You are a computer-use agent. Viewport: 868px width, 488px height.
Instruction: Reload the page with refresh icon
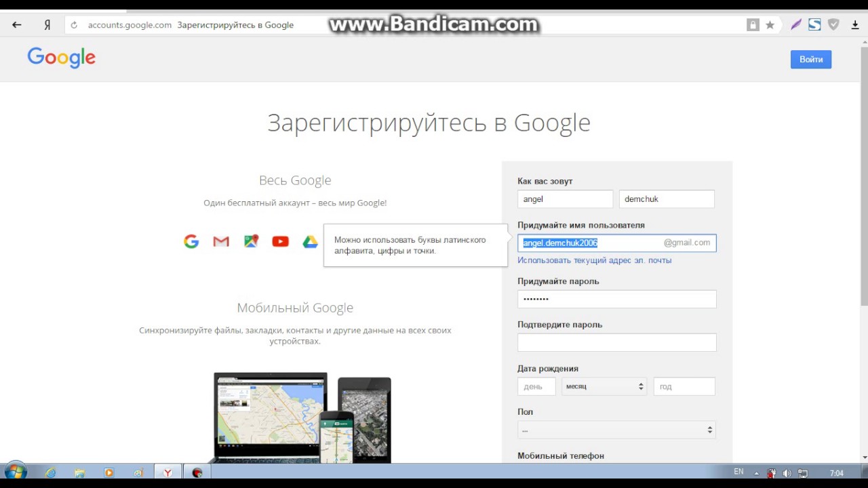pos(75,25)
